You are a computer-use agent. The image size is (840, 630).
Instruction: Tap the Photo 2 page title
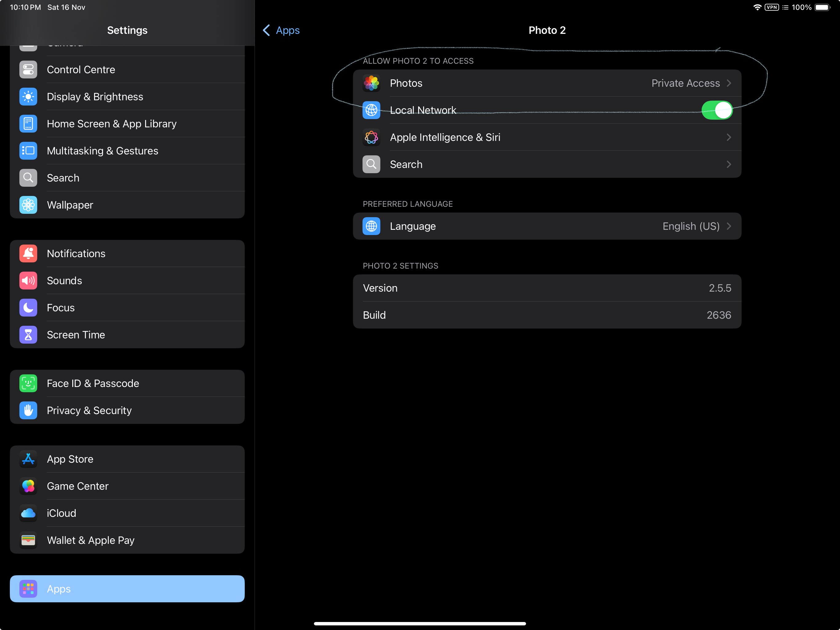tap(547, 30)
